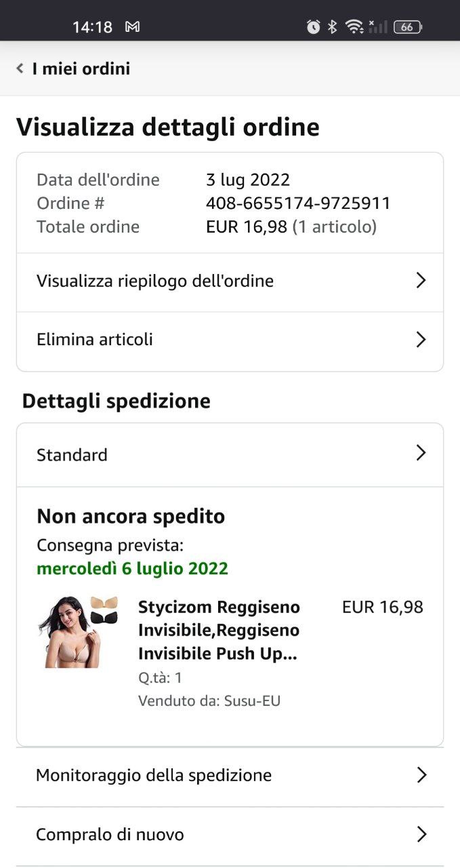
Task: Expand the Standard shipping option chevron
Action: click(x=421, y=454)
